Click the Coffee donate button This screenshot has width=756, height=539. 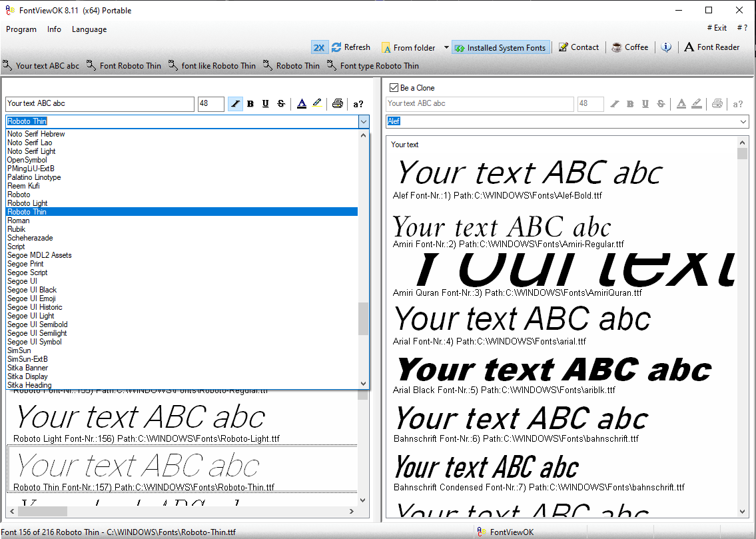pyautogui.click(x=629, y=47)
